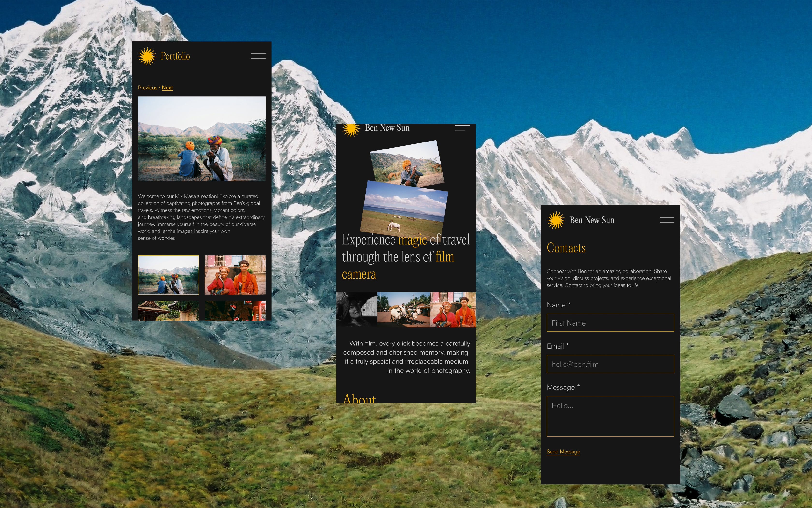812x508 pixels.
Task: Click the sun logo in the Contacts screen header
Action: pos(556,220)
